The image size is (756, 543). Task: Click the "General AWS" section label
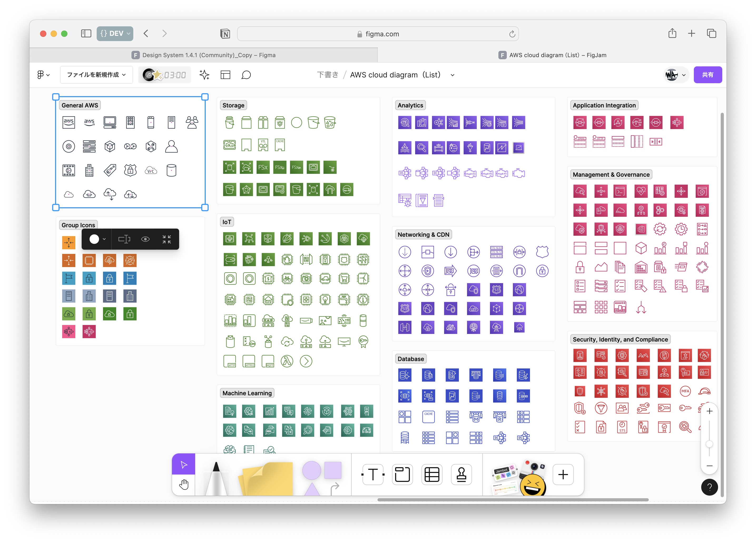pos(80,105)
